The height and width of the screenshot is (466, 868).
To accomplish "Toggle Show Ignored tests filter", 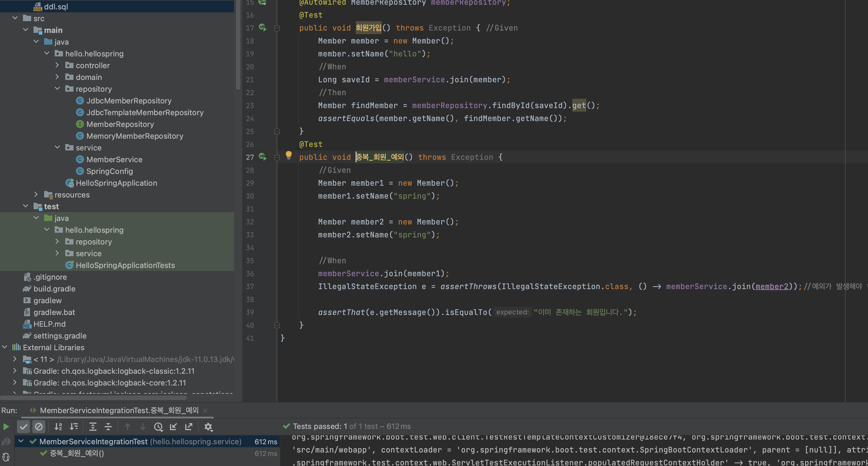I will point(39,427).
